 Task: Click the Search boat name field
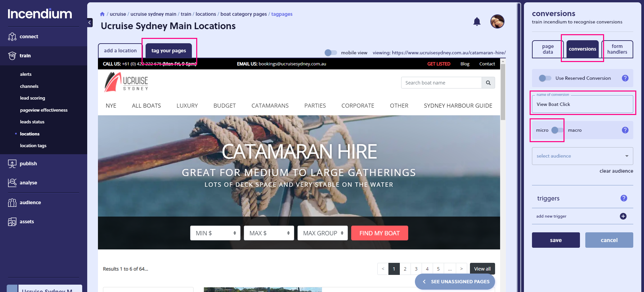(x=441, y=83)
